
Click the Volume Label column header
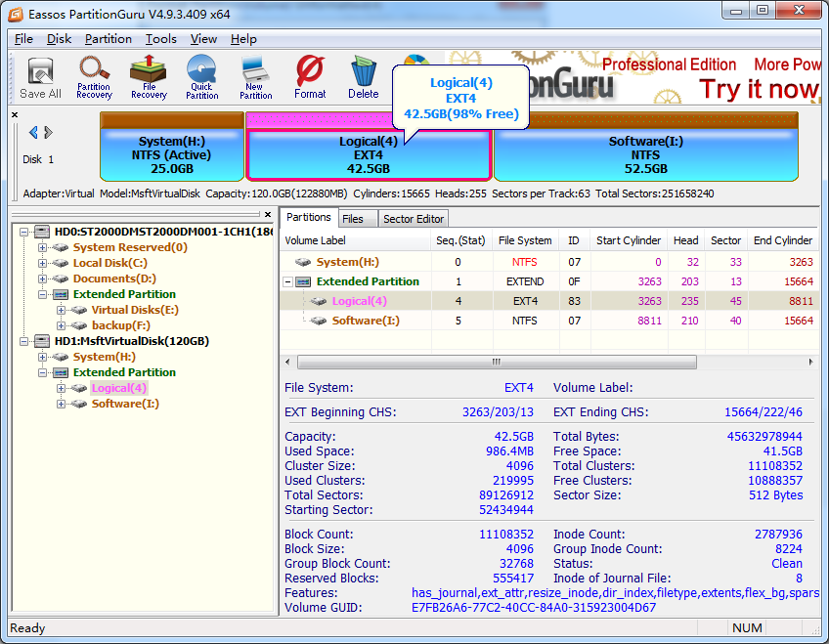coord(355,240)
